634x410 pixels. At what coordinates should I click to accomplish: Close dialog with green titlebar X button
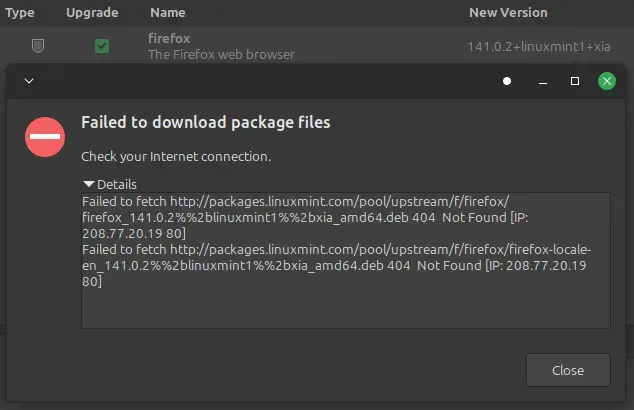coord(606,81)
